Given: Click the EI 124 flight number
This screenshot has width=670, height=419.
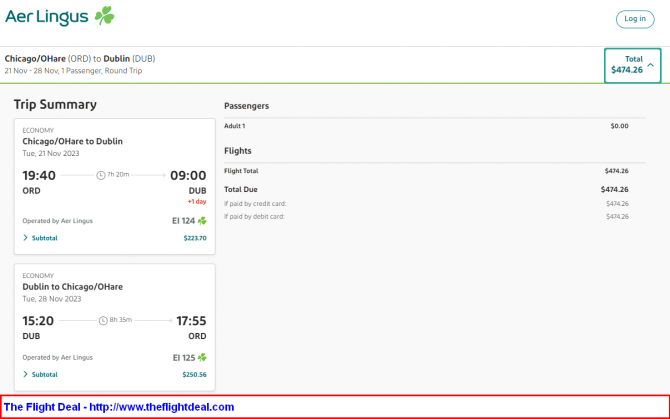Looking at the screenshot, I should (x=183, y=221).
